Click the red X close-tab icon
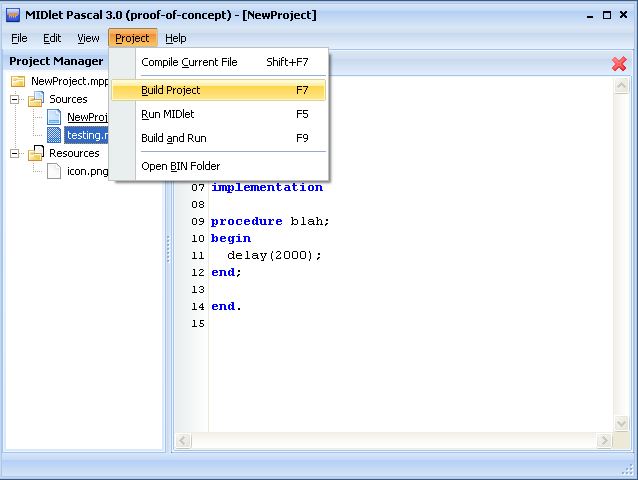The height and width of the screenshot is (480, 638). 619,64
